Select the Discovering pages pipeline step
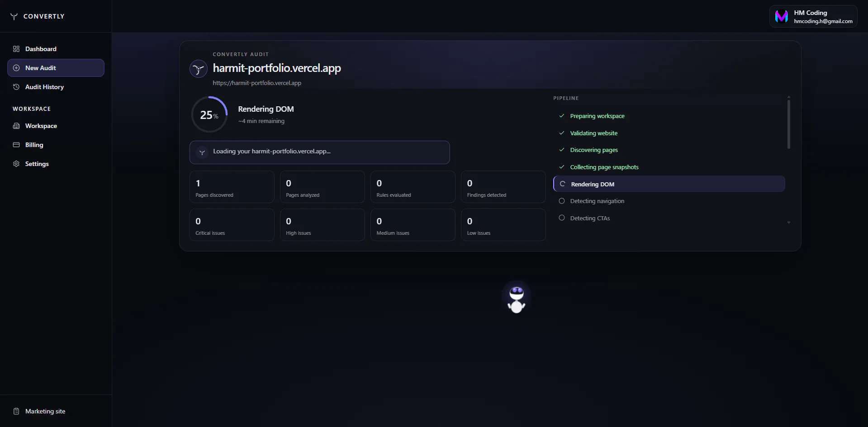This screenshot has width=868, height=427. [x=669, y=150]
